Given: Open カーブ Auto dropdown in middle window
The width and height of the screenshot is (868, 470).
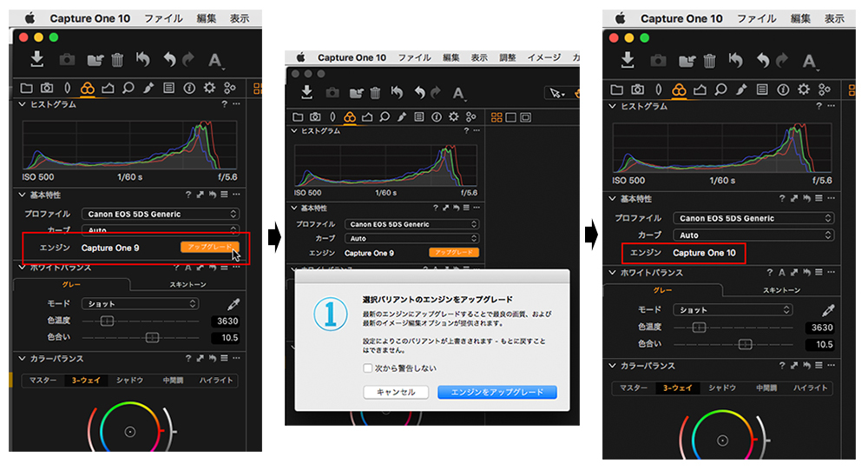Looking at the screenshot, I should 411,238.
